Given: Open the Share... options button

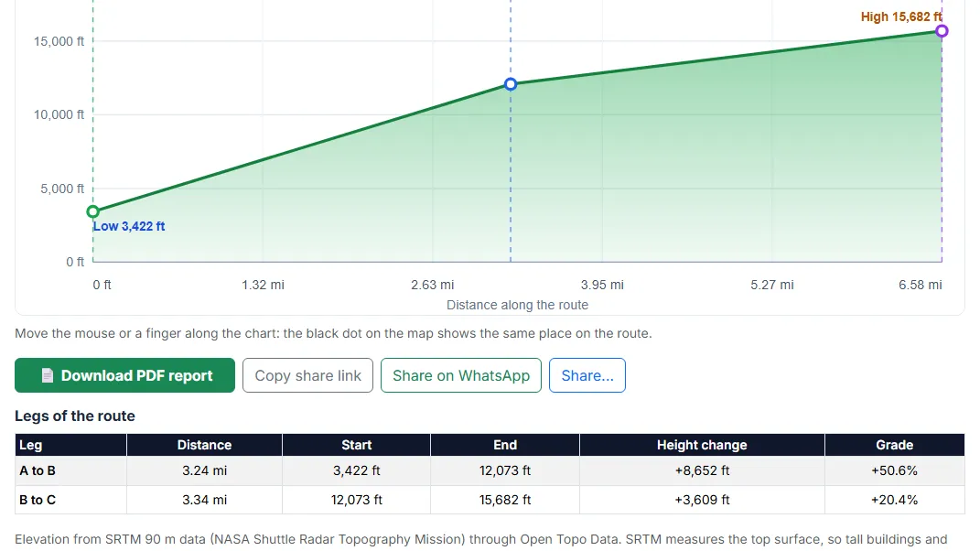Looking at the screenshot, I should tap(587, 375).
